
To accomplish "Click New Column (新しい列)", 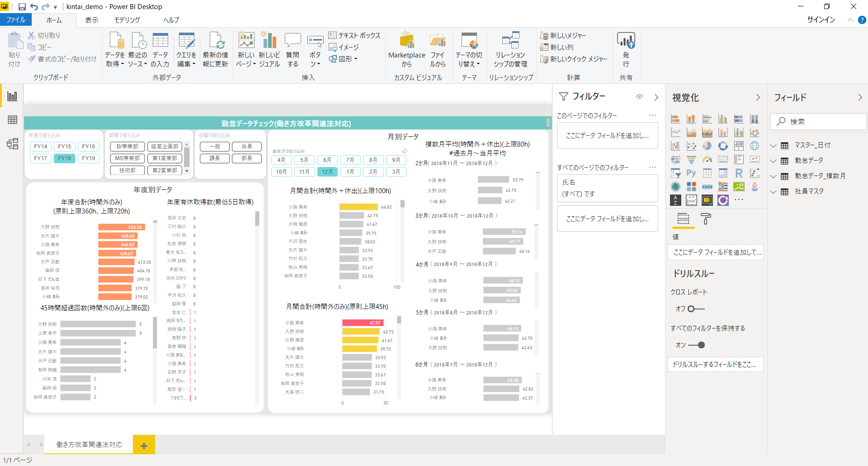I will [557, 47].
